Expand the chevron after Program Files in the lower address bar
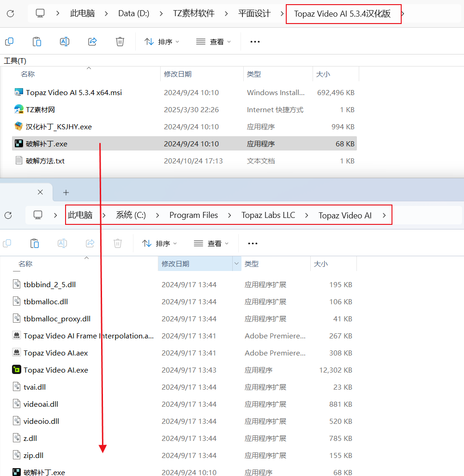 pyautogui.click(x=229, y=215)
